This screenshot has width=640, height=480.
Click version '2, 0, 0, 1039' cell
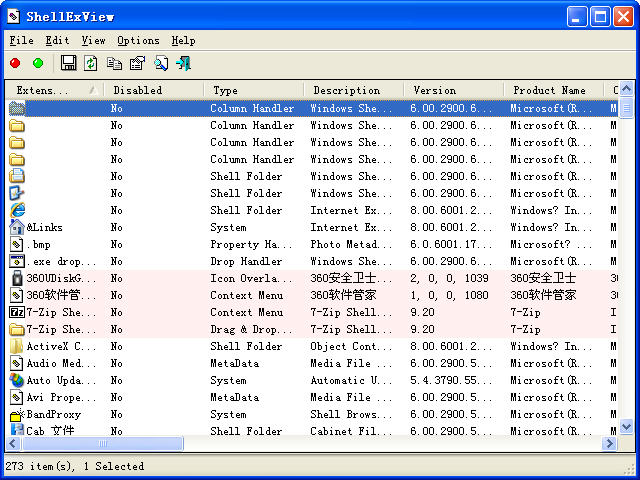pyautogui.click(x=449, y=278)
